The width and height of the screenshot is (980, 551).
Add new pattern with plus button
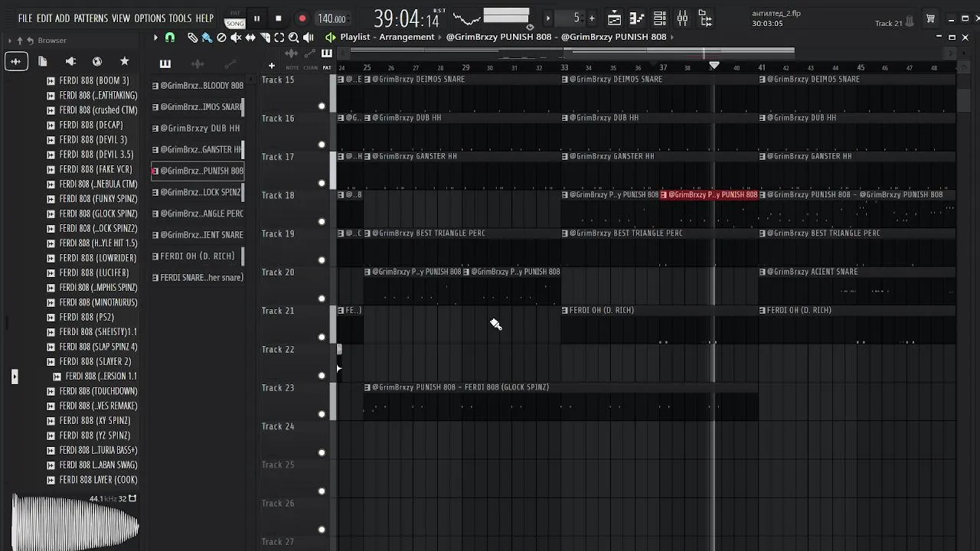pyautogui.click(x=592, y=18)
